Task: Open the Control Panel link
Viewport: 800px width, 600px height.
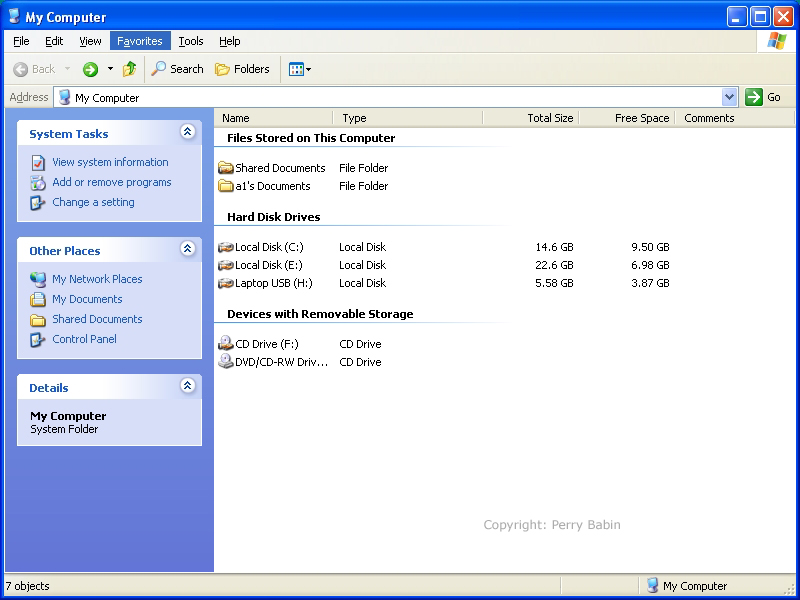Action: (84, 339)
